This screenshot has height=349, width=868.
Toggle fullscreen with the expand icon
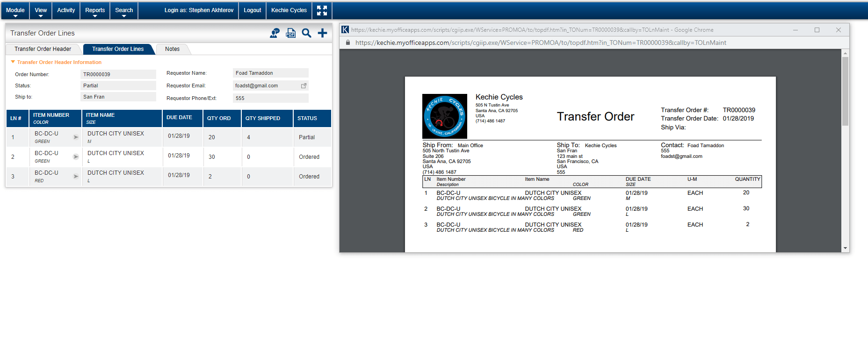322,10
